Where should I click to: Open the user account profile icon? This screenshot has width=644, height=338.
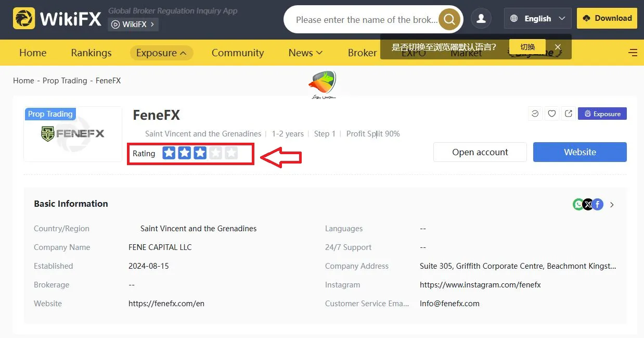[x=481, y=18]
